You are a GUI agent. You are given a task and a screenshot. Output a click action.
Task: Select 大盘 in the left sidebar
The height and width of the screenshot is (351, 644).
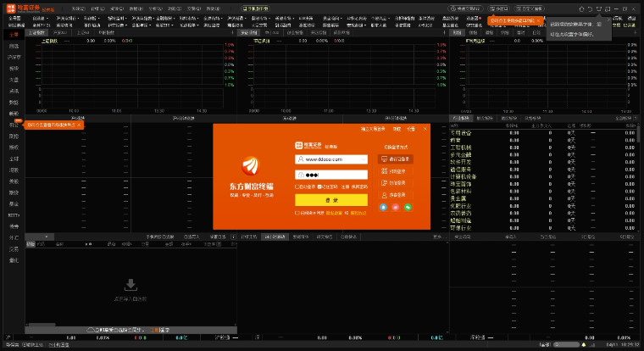point(14,81)
